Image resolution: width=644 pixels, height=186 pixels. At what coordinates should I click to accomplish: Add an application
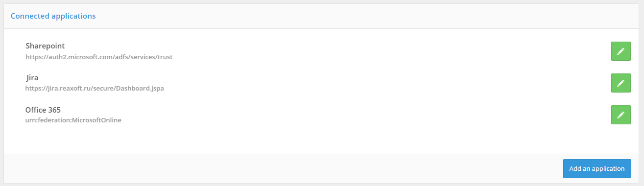(597, 168)
